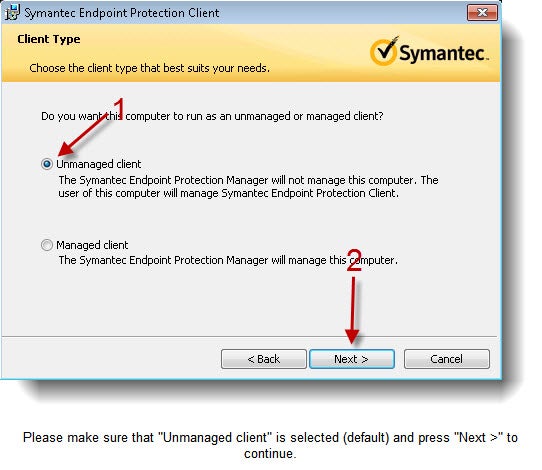
Task: Click the red number 1 annotation
Action: 119,109
